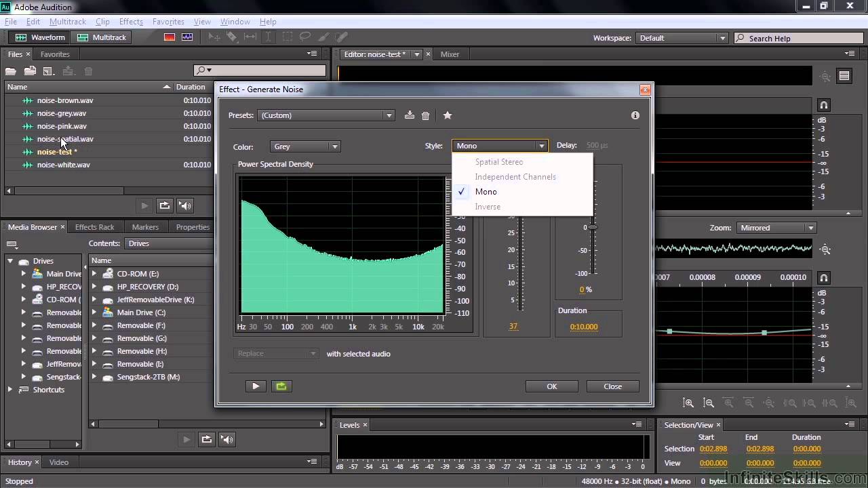Image resolution: width=868 pixels, height=488 pixels.
Task: Open the Workspace dropdown set to Default
Action: [x=681, y=38]
